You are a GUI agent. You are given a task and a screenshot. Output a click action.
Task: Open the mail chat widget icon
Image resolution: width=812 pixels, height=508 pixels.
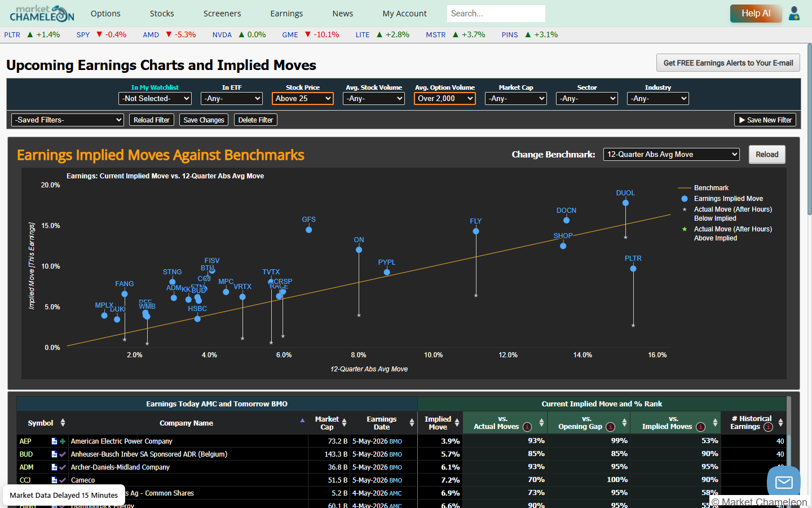pyautogui.click(x=784, y=482)
